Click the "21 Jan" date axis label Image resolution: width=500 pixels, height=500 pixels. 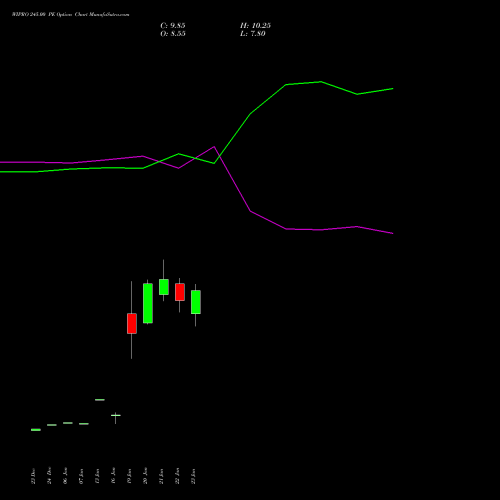(161, 476)
